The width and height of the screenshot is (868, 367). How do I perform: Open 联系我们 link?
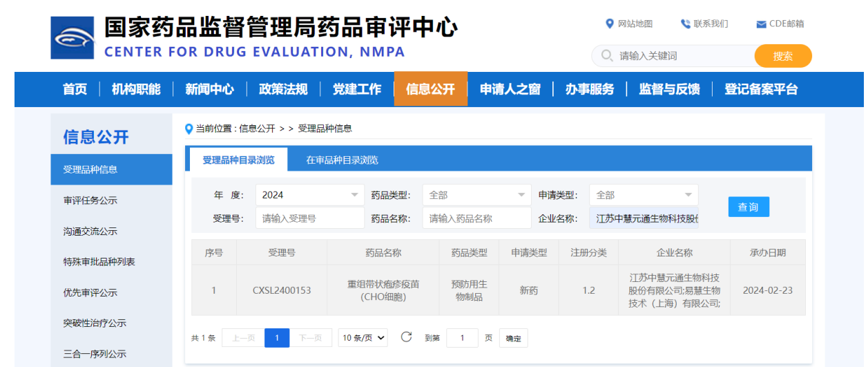tap(711, 23)
